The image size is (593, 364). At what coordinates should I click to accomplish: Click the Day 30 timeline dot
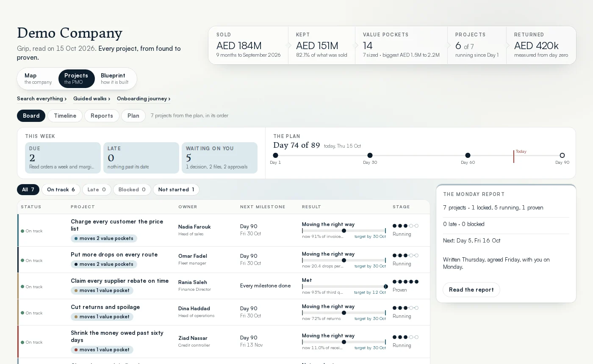[x=370, y=155]
